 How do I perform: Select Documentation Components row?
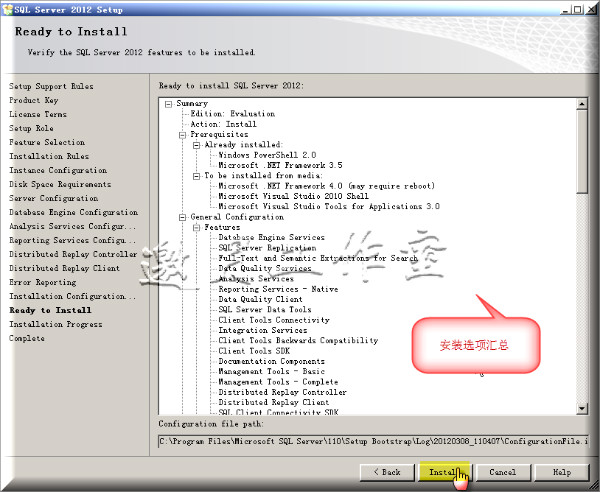[271, 362]
